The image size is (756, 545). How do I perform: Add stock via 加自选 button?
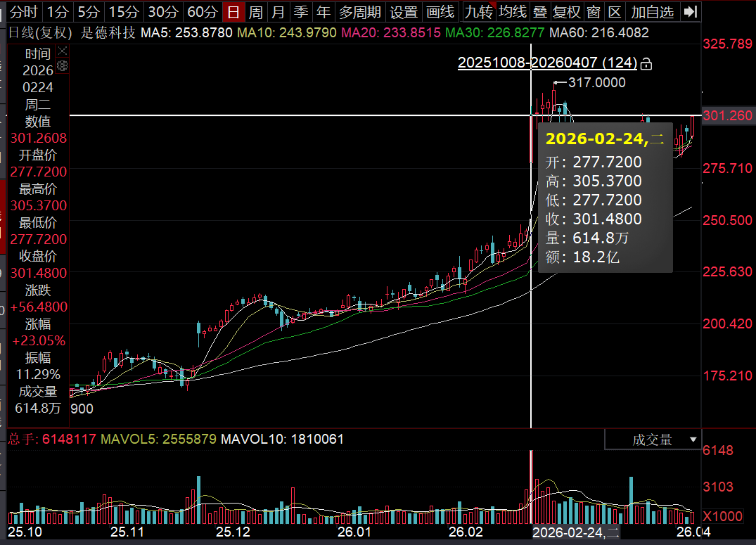653,11
